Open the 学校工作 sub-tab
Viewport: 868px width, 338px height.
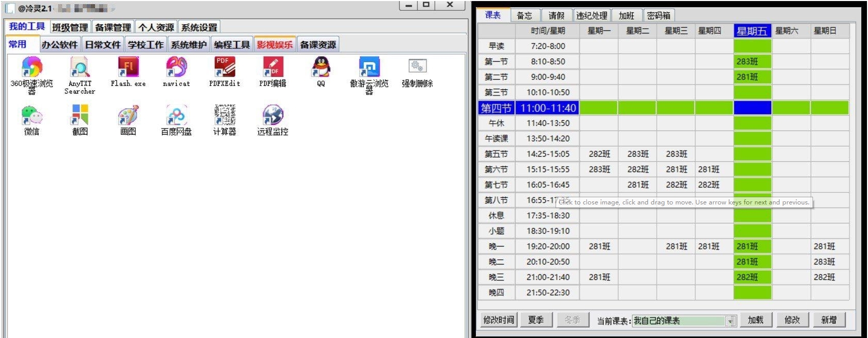146,45
